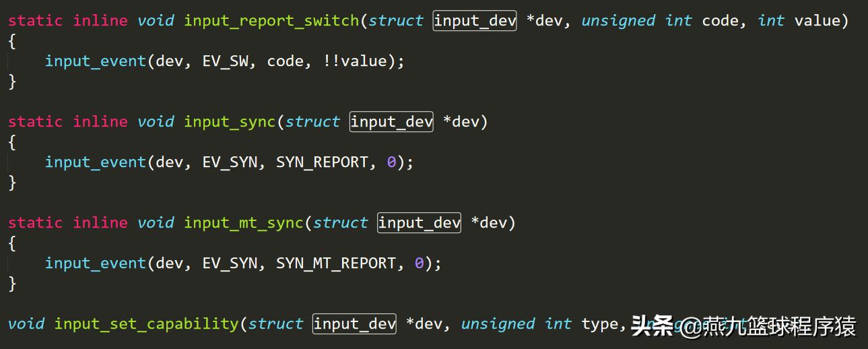This screenshot has width=868, height=349.
Task: Click 'unsigned' keyword in input_report_switch signature
Action: click(x=618, y=21)
